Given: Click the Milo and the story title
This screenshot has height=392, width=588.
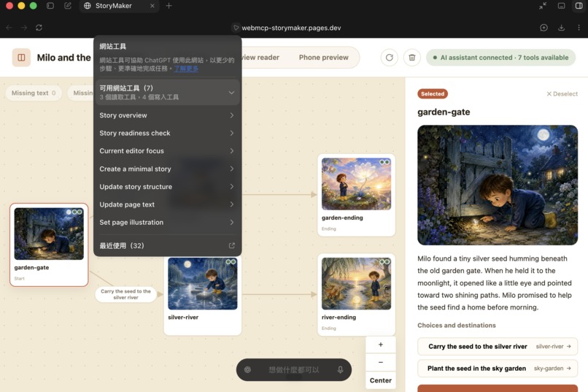Looking at the screenshot, I should pyautogui.click(x=63, y=58).
